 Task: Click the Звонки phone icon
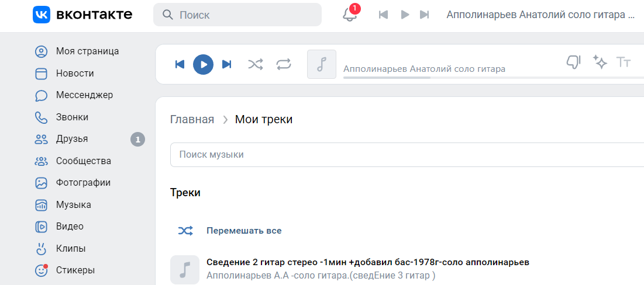point(41,117)
